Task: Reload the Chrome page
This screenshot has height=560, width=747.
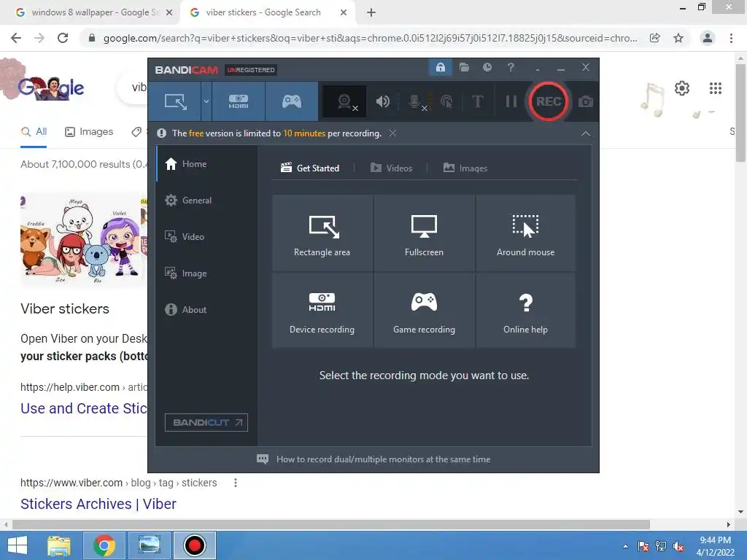Action: (x=63, y=38)
